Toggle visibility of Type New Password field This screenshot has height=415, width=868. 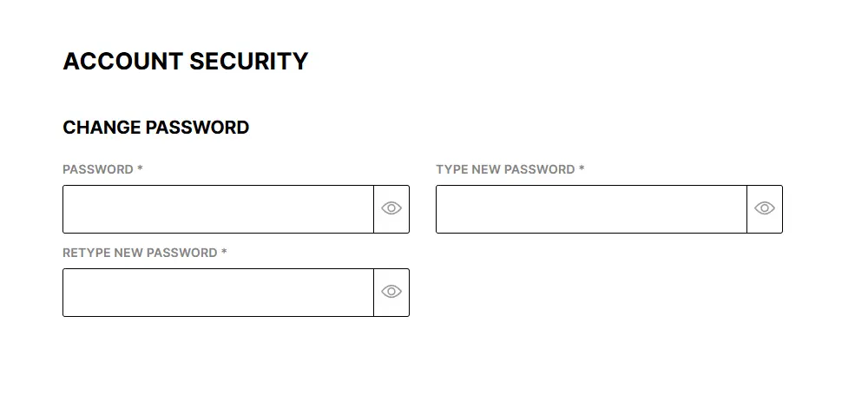pyautogui.click(x=765, y=208)
